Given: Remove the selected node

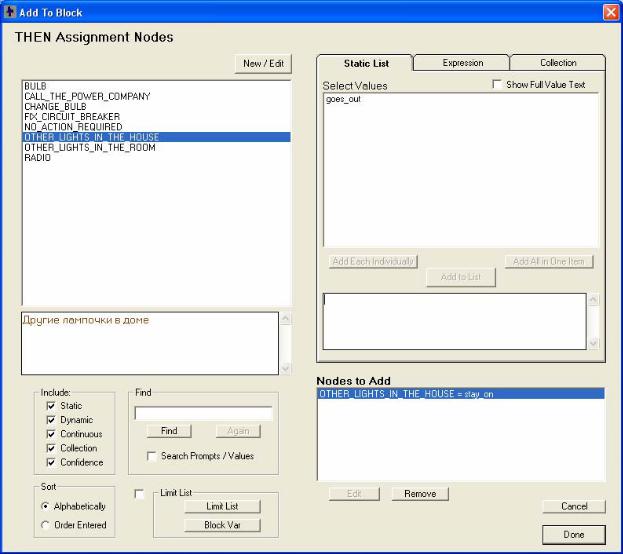Looking at the screenshot, I should click(x=420, y=494).
